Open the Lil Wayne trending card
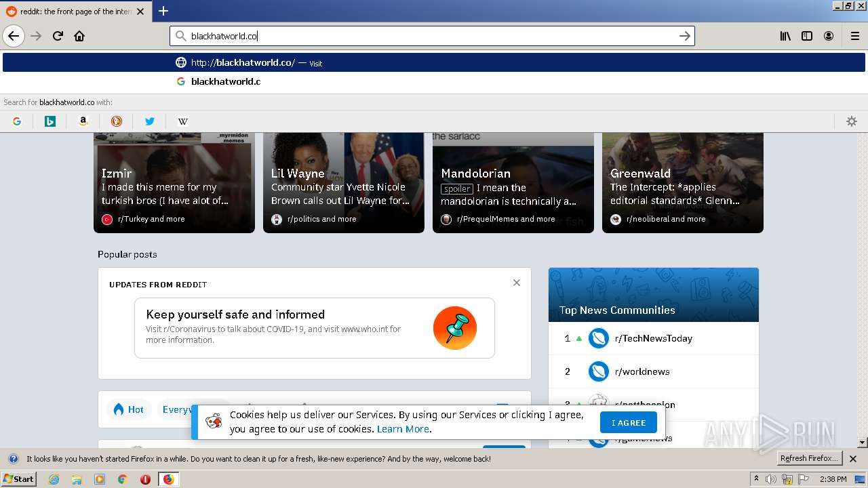Screen dimensions: 868x488 (344, 183)
